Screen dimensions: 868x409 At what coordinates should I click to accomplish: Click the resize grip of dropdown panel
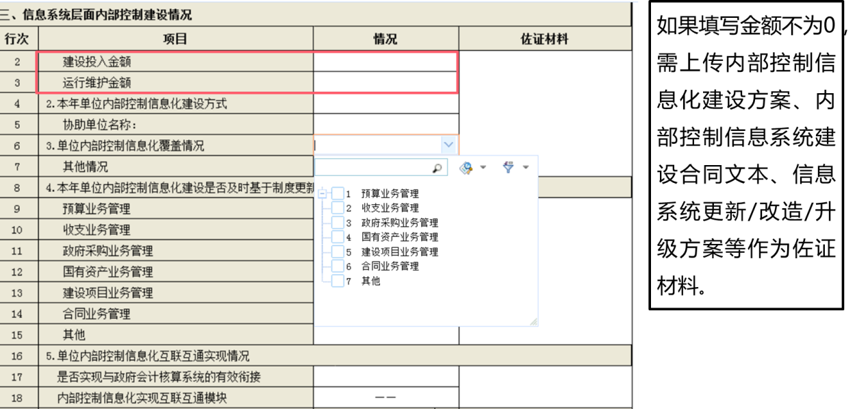click(533, 321)
